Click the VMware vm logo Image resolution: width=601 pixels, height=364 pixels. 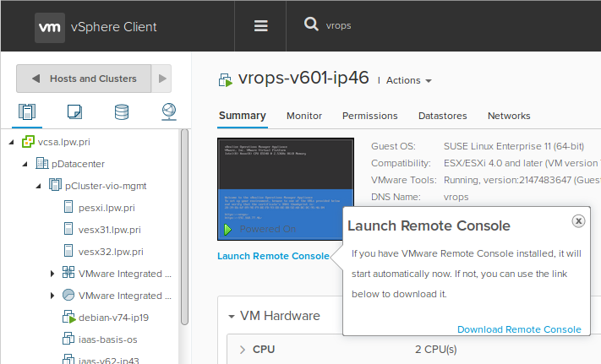coord(50,28)
